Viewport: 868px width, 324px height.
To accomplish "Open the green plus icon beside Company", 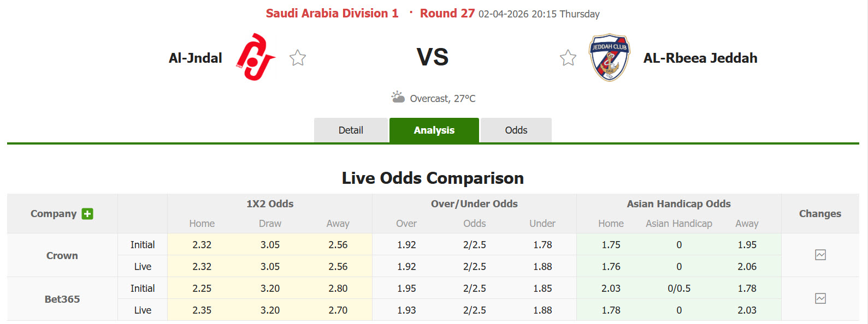I will [x=87, y=214].
